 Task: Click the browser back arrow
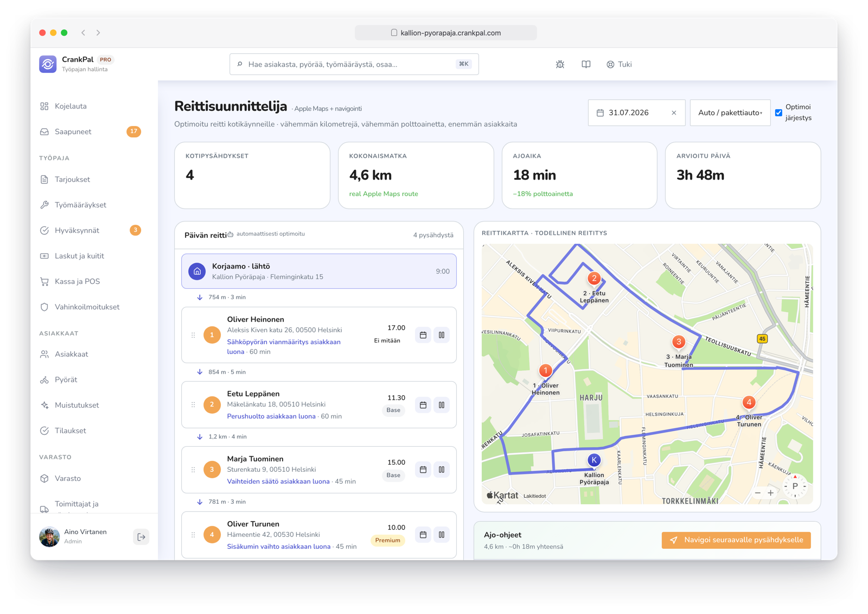[x=83, y=33]
